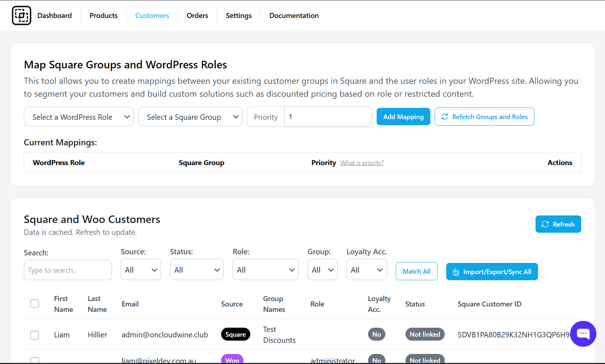Click the Last Name column header
The height and width of the screenshot is (364, 605).
coord(97,304)
